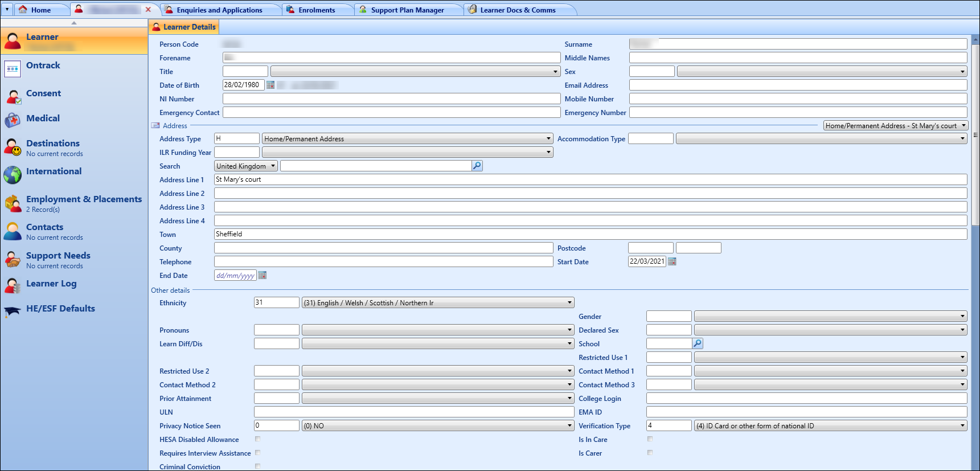Switch to the Enrolments tab
Viewport: 980px width, 471px height.
coord(317,10)
